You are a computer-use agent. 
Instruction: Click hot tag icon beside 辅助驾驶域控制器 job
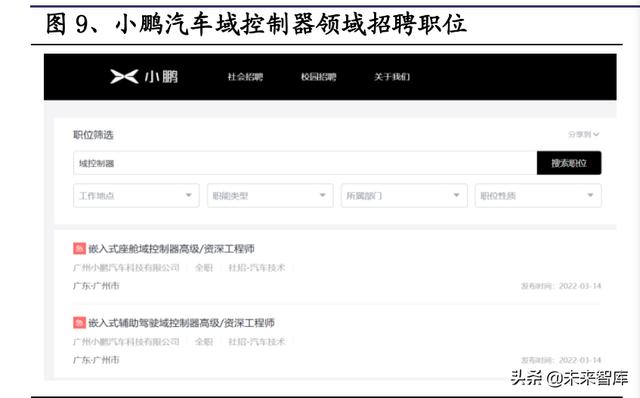pyautogui.click(x=80, y=322)
